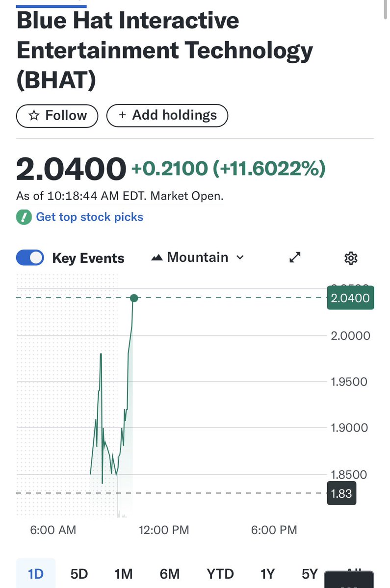Click the +0.2100 (+11.6022%) change text
The height and width of the screenshot is (588, 390).
(229, 168)
